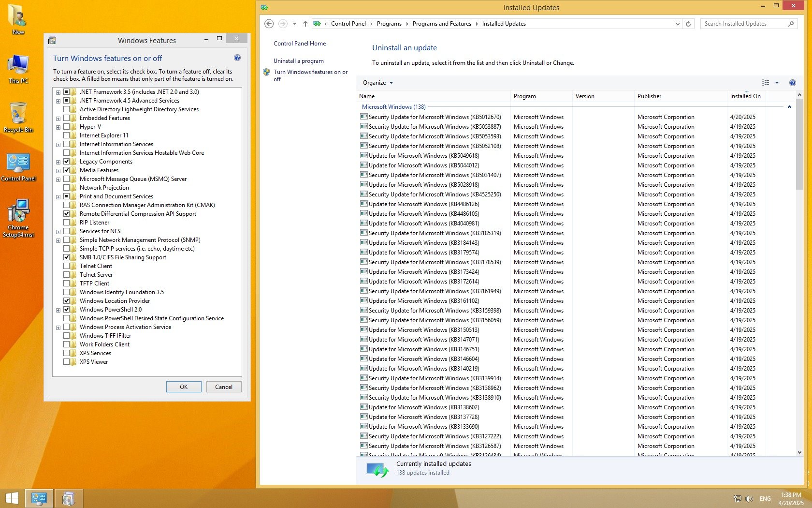Click the Cancel button
The height and width of the screenshot is (508, 812).
(x=223, y=387)
